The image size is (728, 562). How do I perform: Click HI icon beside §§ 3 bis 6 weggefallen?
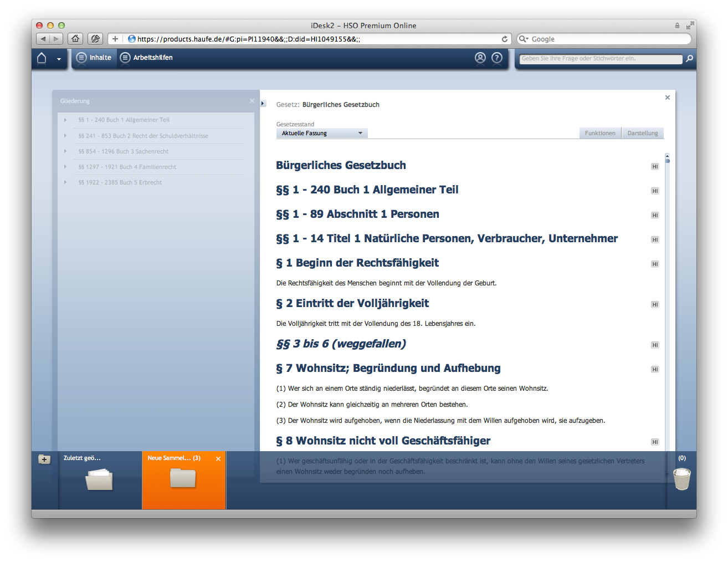click(655, 345)
